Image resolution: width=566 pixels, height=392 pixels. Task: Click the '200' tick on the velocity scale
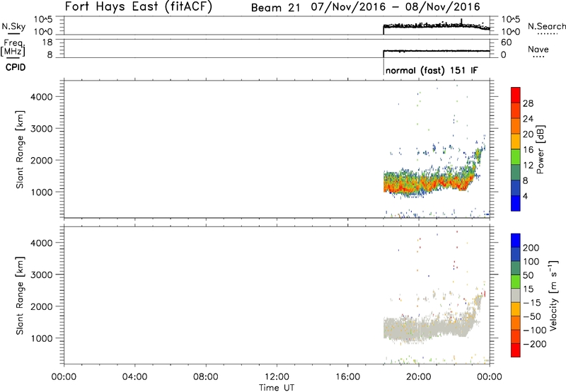(x=531, y=248)
